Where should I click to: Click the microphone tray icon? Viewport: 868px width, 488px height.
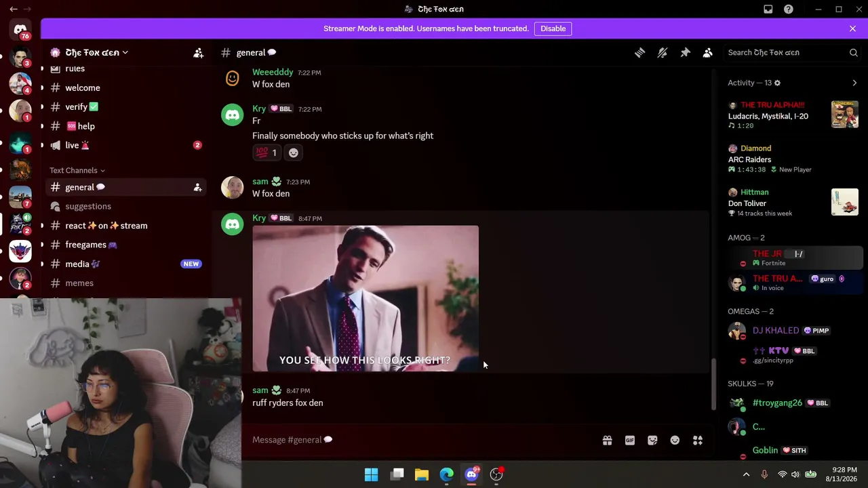pos(764,474)
